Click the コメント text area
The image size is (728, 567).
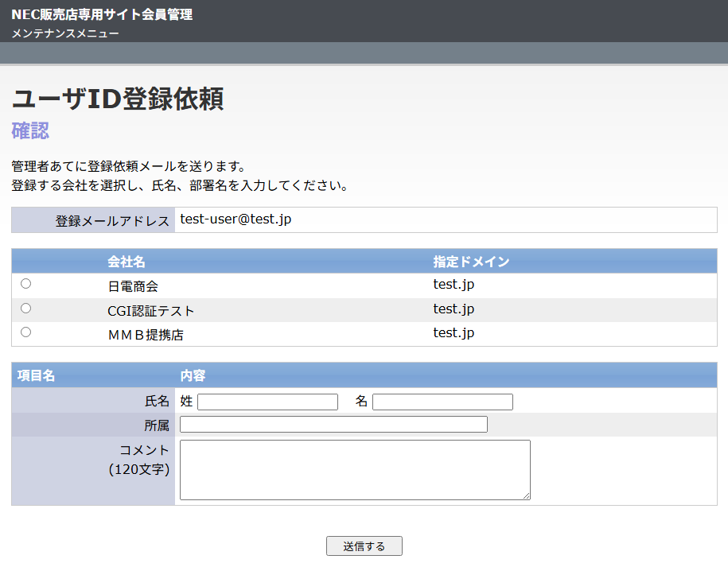pyautogui.click(x=355, y=470)
